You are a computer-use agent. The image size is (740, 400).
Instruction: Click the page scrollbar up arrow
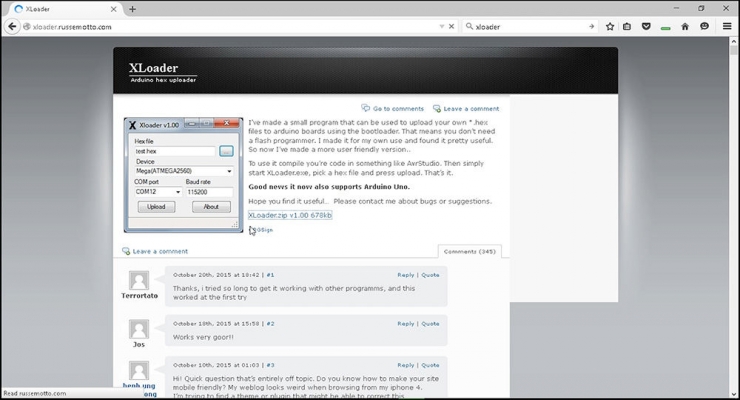click(x=734, y=42)
